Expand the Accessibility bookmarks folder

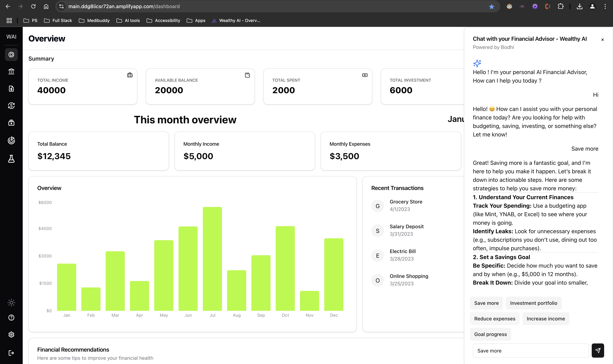[x=163, y=21]
